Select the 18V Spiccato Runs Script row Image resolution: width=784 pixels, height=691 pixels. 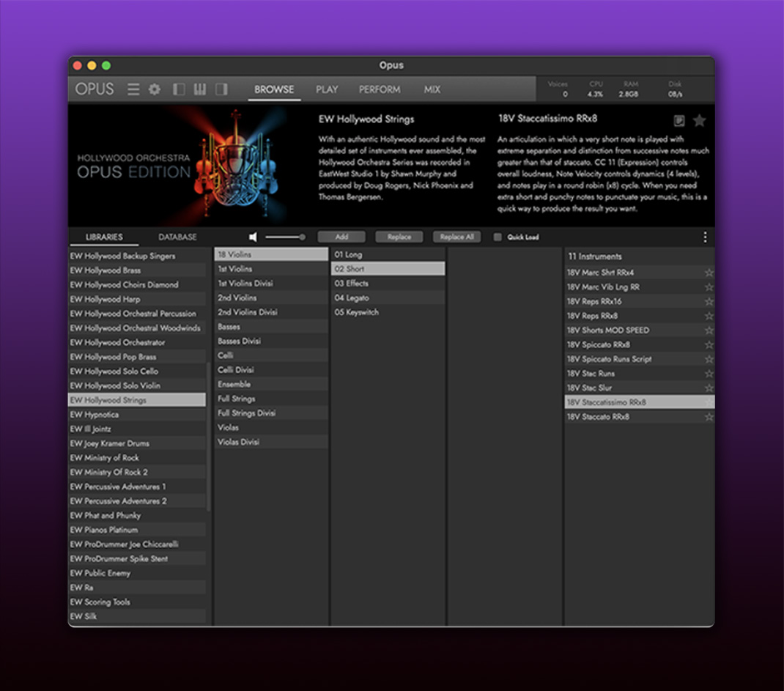[x=640, y=359]
